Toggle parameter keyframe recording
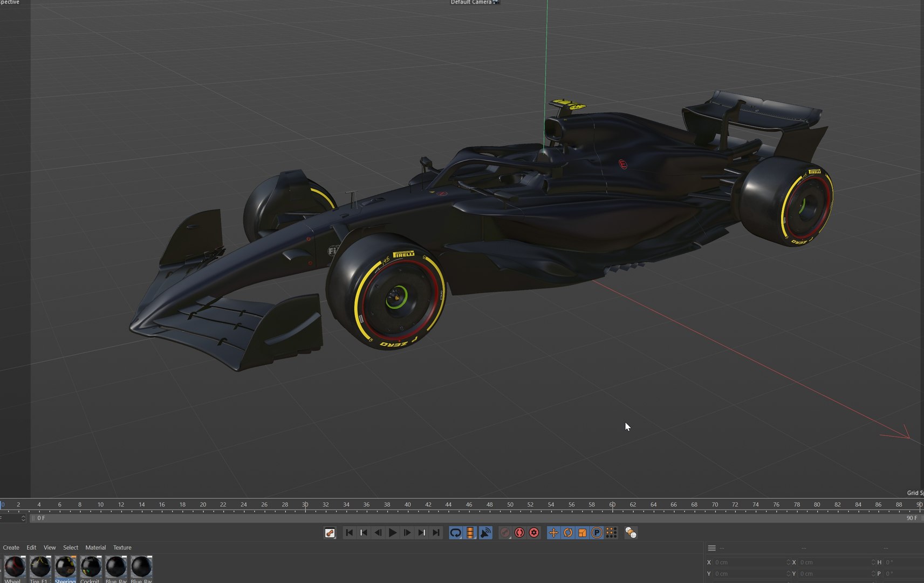Image resolution: width=924 pixels, height=583 pixels. point(597,533)
